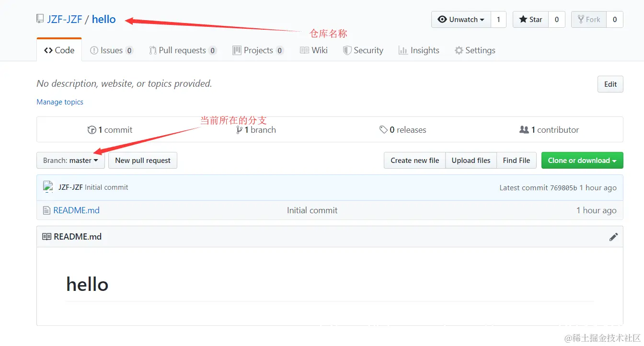Click the JZF-JZF avatar in commit row

click(48, 187)
